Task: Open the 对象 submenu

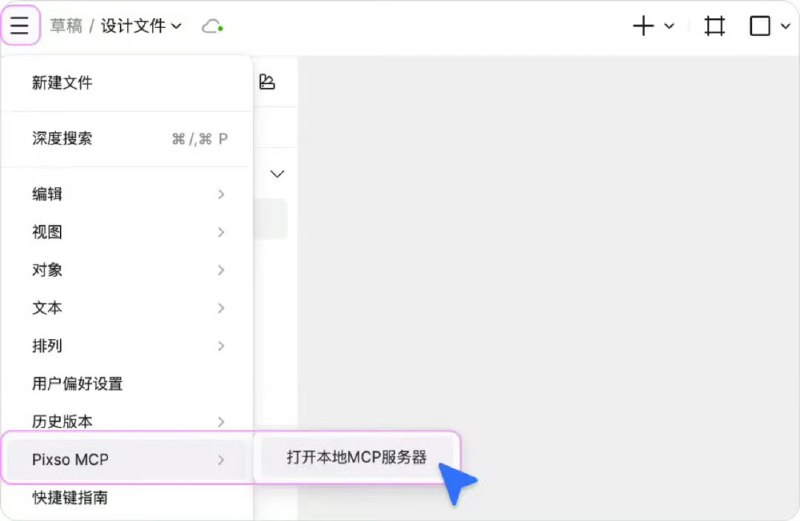Action: pyautogui.click(x=127, y=270)
